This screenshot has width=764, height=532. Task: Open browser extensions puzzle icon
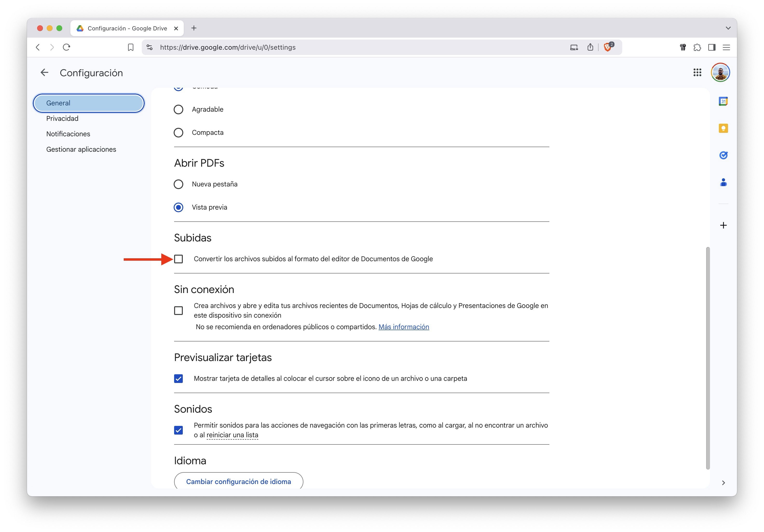point(697,47)
